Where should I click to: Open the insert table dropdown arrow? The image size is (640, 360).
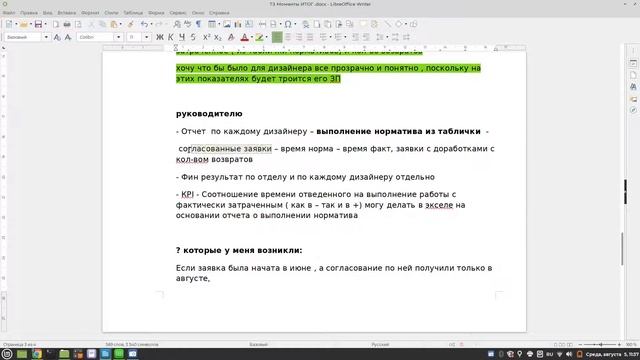pos(219,24)
